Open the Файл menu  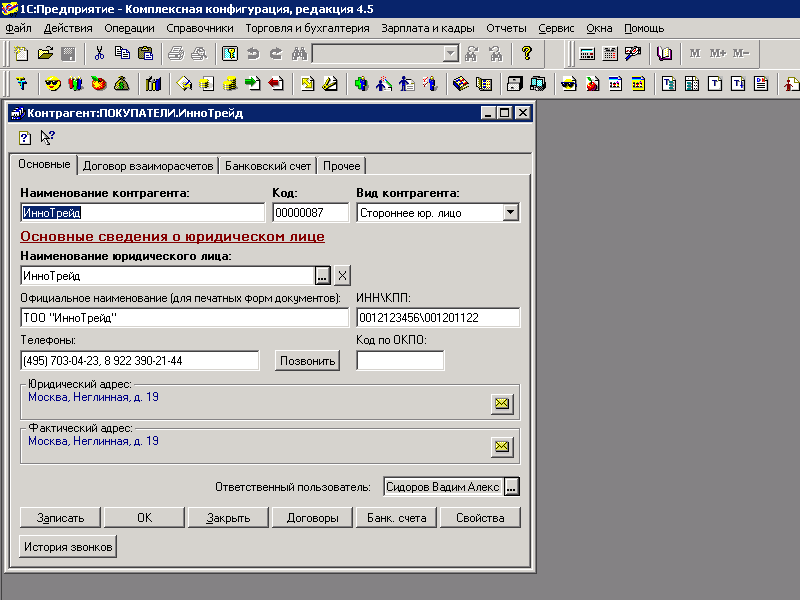coord(18,29)
